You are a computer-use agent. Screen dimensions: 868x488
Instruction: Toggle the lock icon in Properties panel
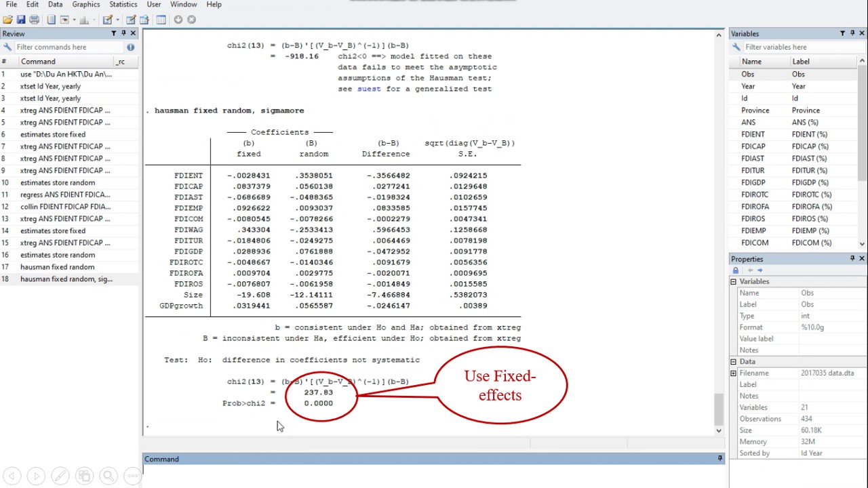(x=736, y=270)
